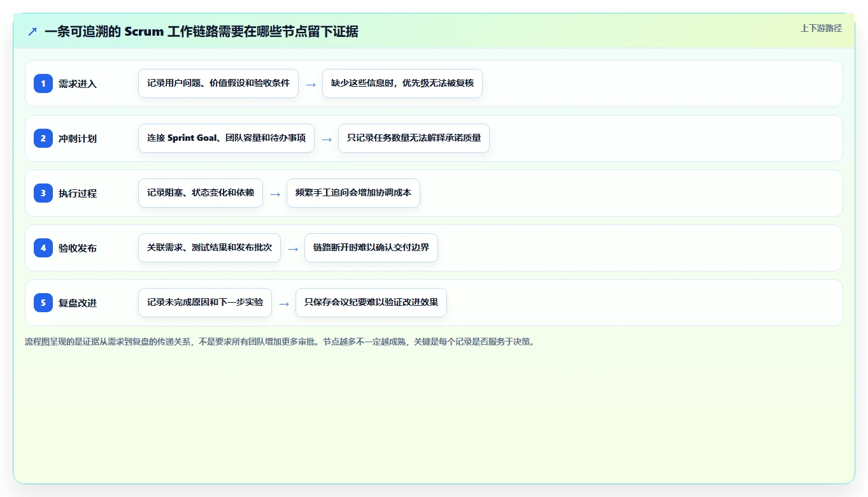Click the 记录未完成原因和下一步实验 box

click(205, 303)
